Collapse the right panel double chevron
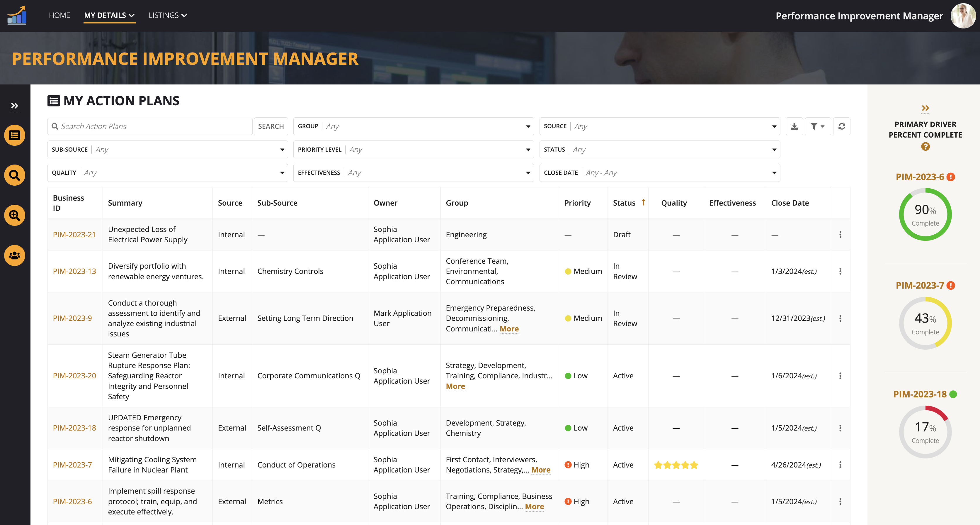The image size is (980, 525). tap(925, 108)
